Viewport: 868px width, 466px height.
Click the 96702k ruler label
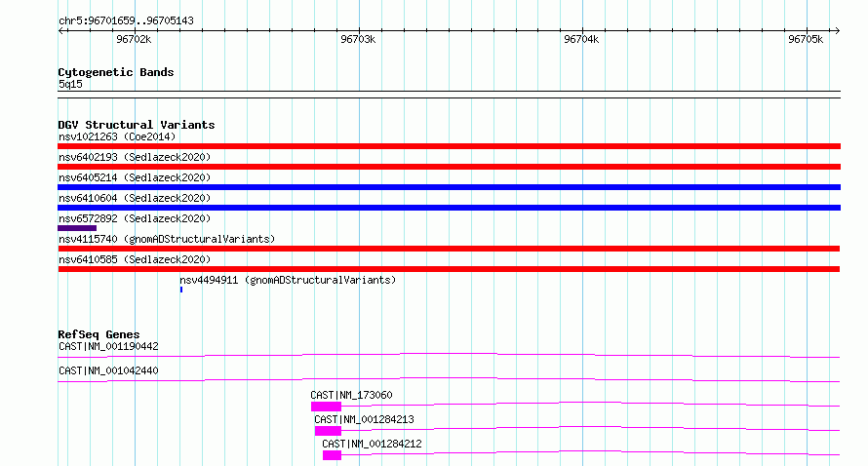[134, 39]
